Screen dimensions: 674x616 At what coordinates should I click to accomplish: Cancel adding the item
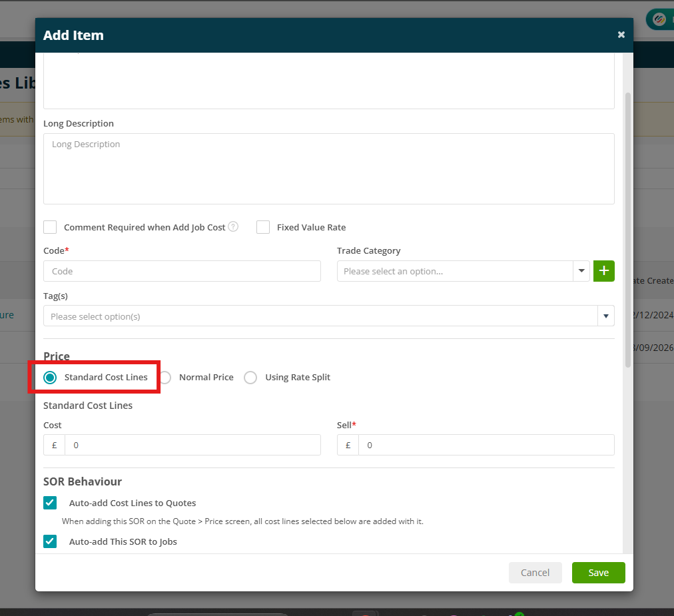pos(535,573)
